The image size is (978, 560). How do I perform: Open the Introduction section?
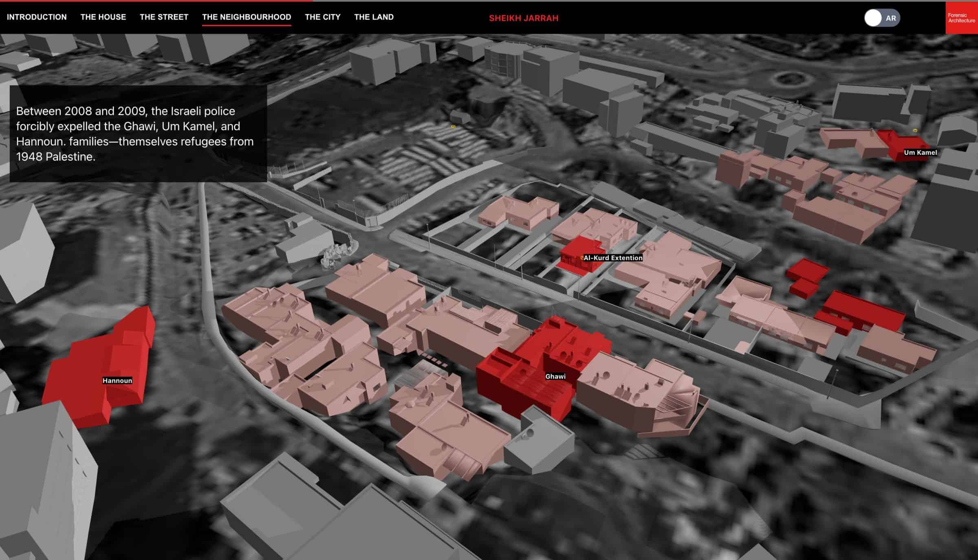36,17
